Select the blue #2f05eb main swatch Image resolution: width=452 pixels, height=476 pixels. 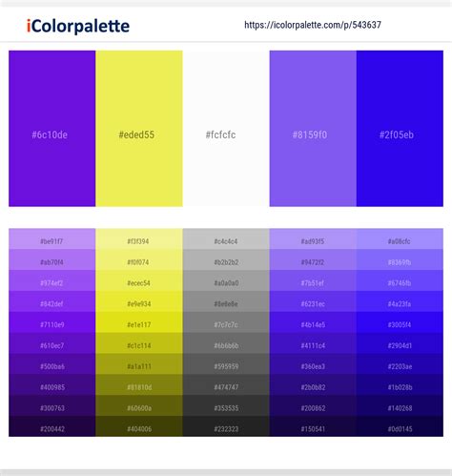click(400, 129)
